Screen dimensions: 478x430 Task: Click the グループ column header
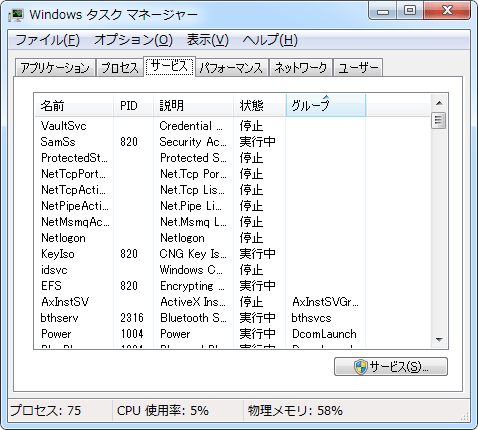tap(326, 106)
